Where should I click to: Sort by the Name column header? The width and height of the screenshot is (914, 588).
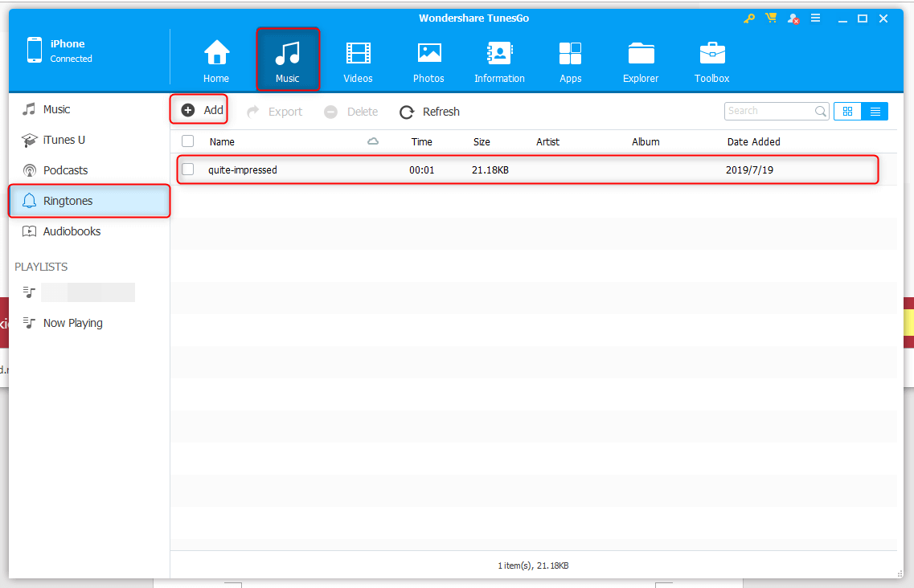[222, 141]
